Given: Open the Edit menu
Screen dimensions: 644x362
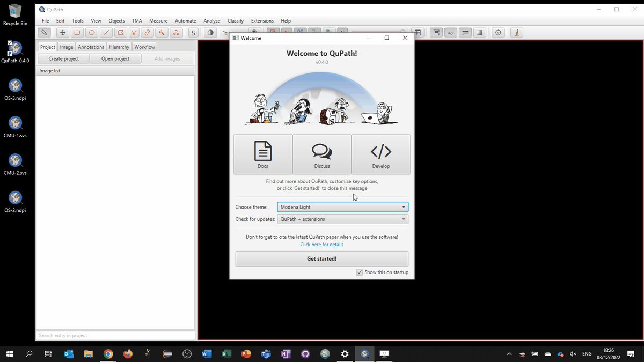Looking at the screenshot, I should [x=61, y=21].
